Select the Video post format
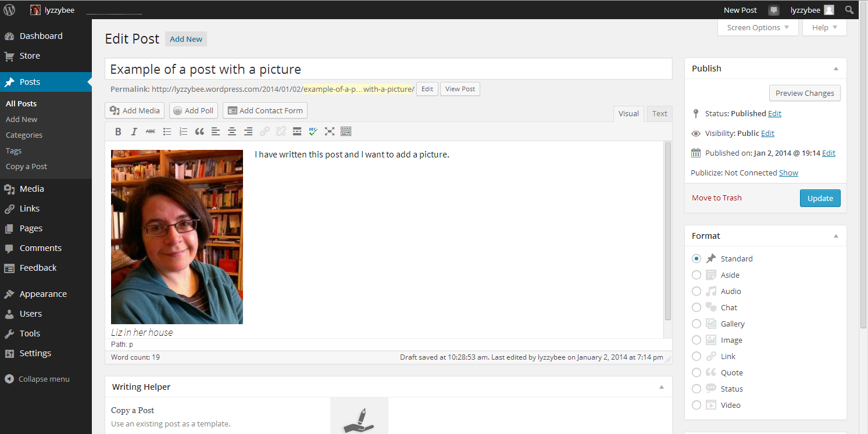 [x=696, y=405]
